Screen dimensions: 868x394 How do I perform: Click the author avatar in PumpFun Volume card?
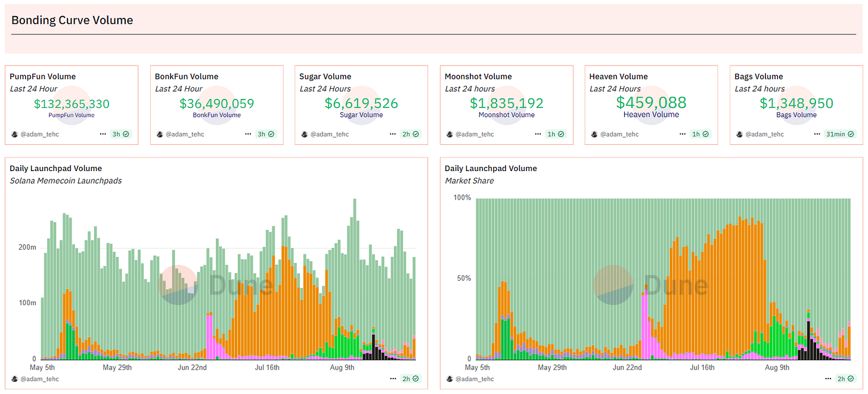15,134
